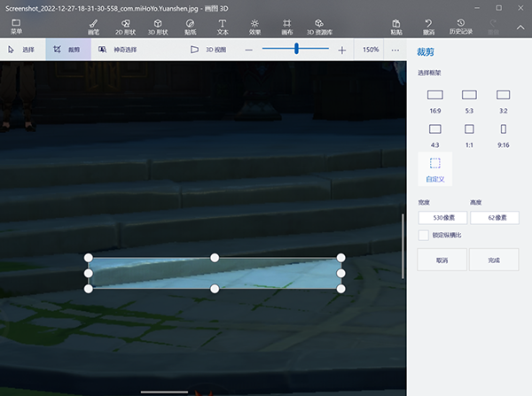The image size is (532, 396).
Task: Choose the 16:9 crop ratio
Action: coord(434,99)
